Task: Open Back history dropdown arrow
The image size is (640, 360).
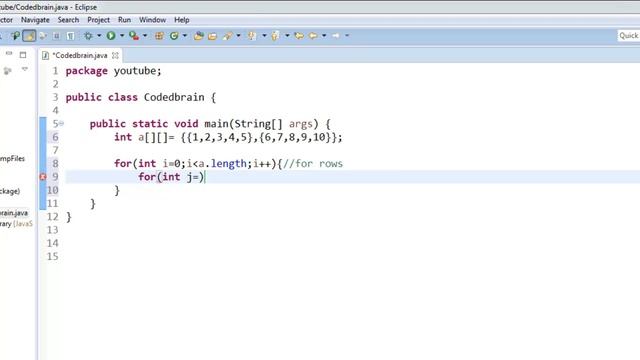Action: click(324, 36)
